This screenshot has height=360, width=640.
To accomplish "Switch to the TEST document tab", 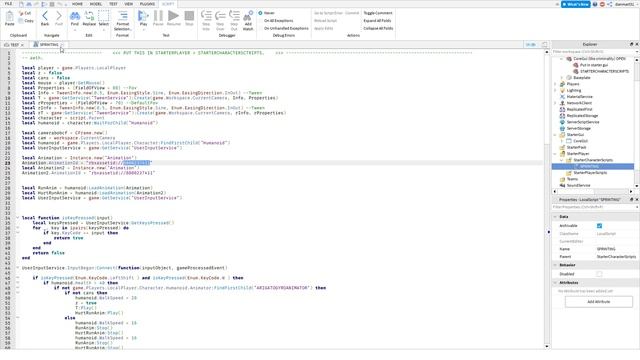I will pyautogui.click(x=14, y=44).
